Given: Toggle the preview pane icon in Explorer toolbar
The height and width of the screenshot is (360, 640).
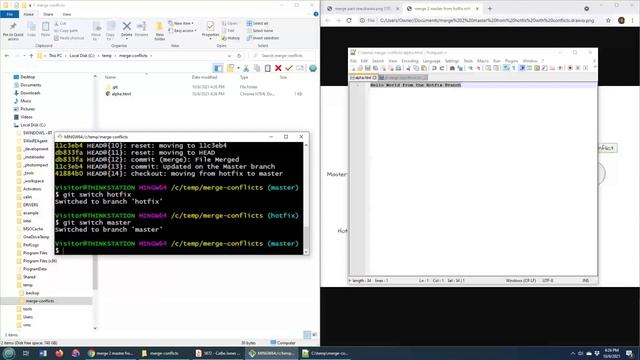Looking at the screenshot, I should coord(218,68).
